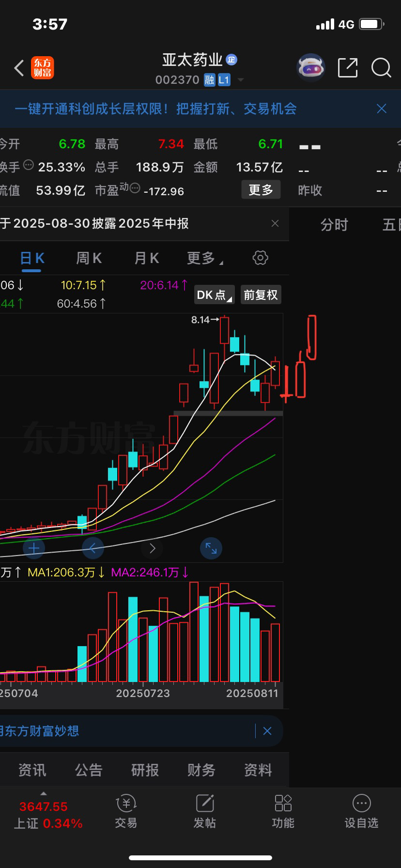Tap the 亚太药业 stock title
The image size is (401, 868).
tap(192, 60)
